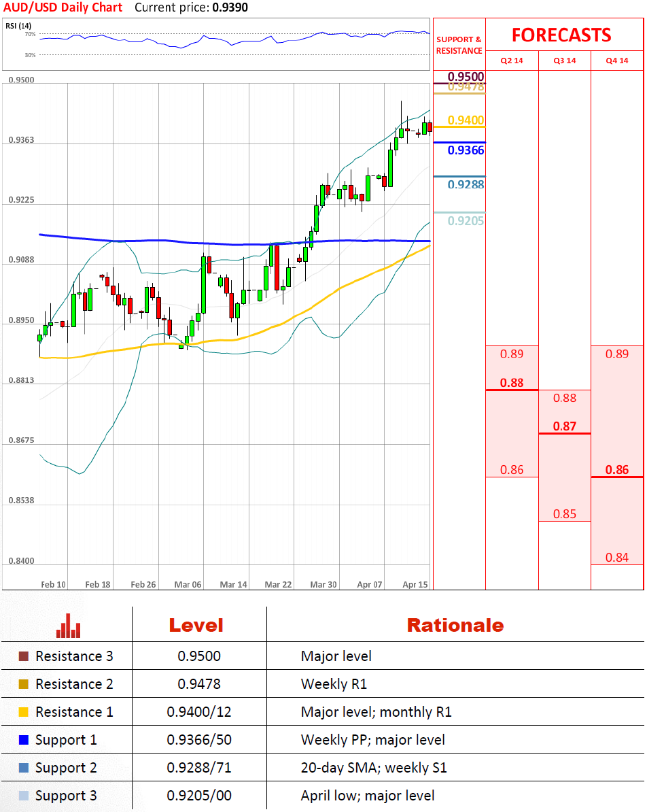The height and width of the screenshot is (812, 647).
Task: Click the Q4 14 lowest forecast 0.84
Action: click(x=617, y=557)
